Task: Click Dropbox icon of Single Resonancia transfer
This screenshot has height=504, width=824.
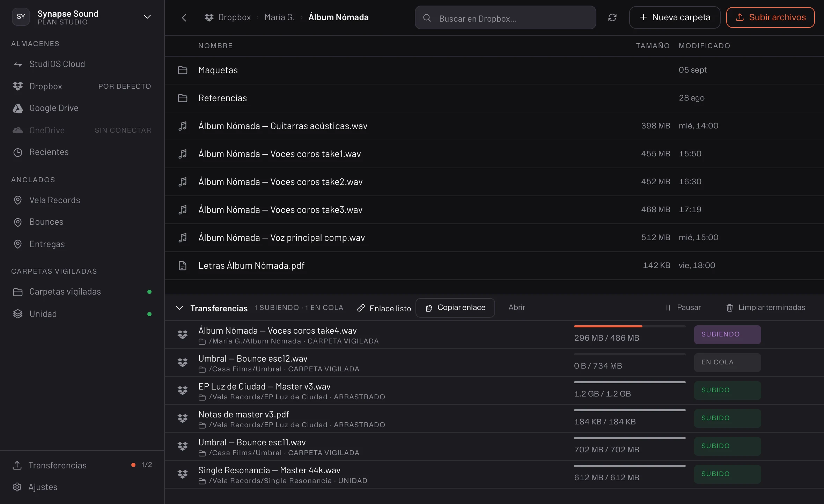Action: click(183, 474)
